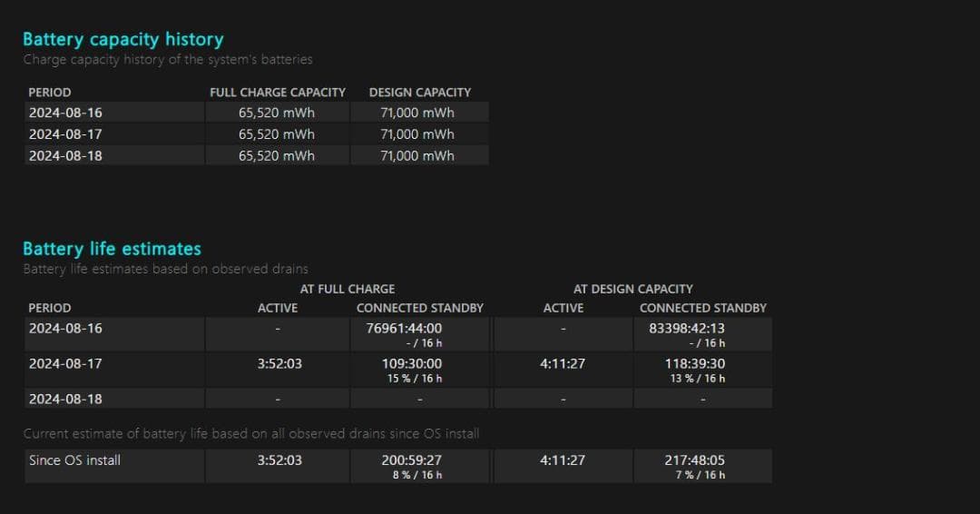This screenshot has width=980, height=514.
Task: Click the "Current estimate of battery life" description
Action: [x=250, y=434]
